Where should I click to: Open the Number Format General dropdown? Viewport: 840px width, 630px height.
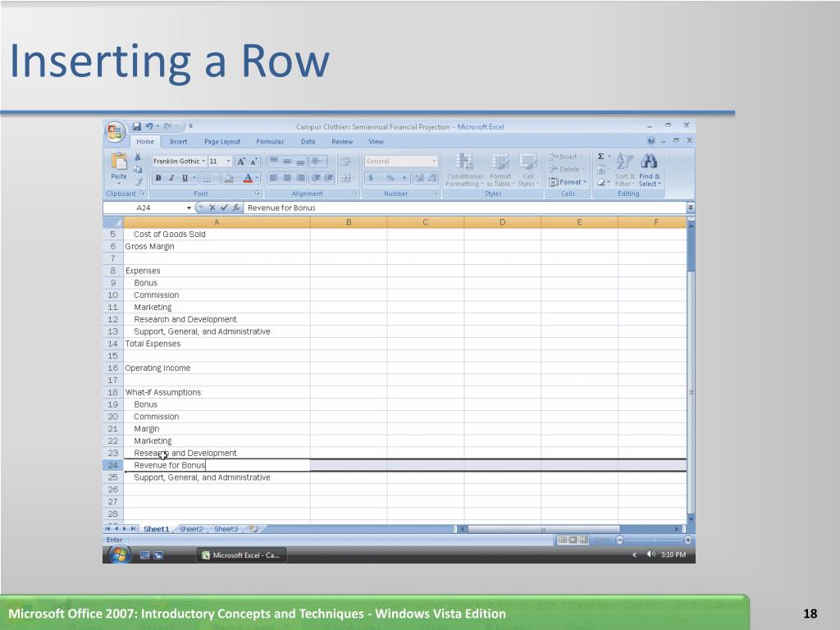pyautogui.click(x=434, y=162)
